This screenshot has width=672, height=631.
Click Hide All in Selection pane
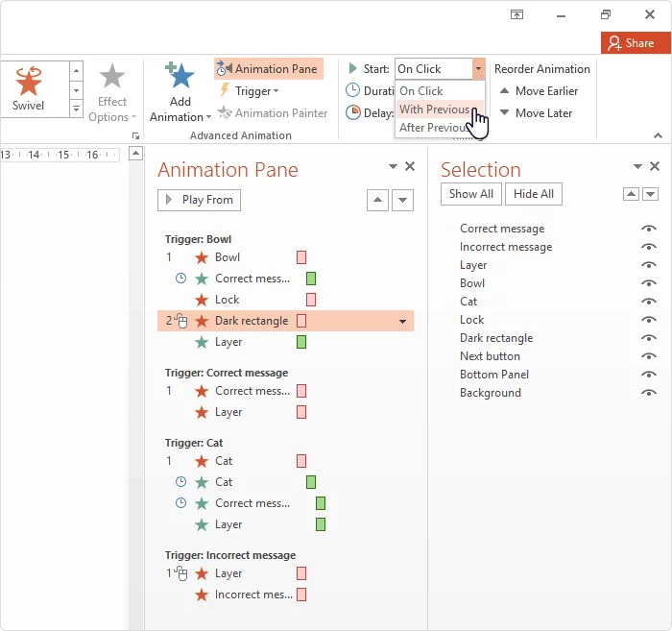pos(534,194)
